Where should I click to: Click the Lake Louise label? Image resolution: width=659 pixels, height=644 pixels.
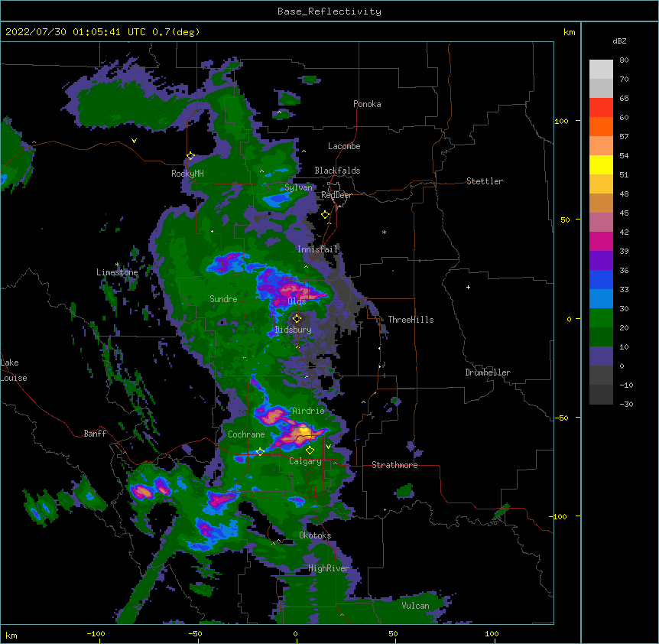[14, 370]
